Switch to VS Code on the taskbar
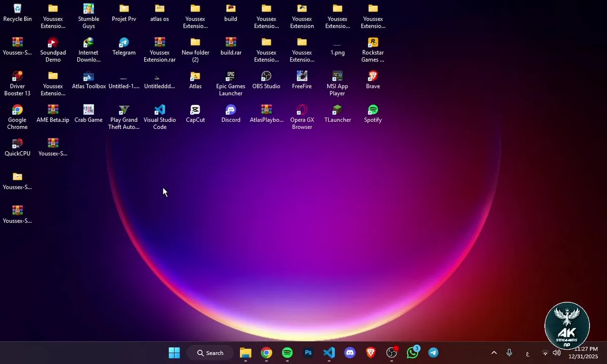The image size is (607, 364). click(329, 353)
